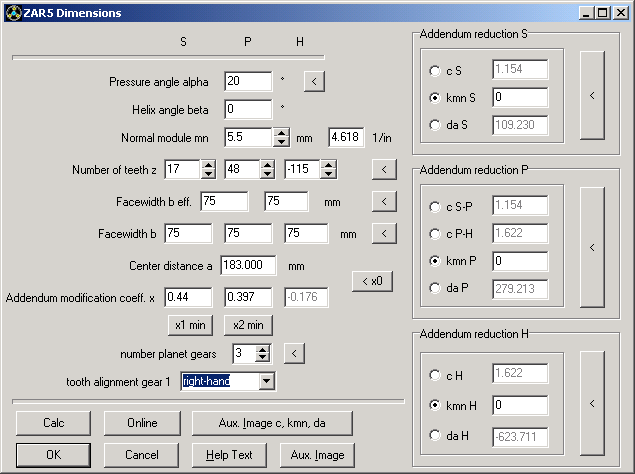The width and height of the screenshot is (635, 474).
Task: Decrease the number planet gears spinner
Action: [263, 358]
